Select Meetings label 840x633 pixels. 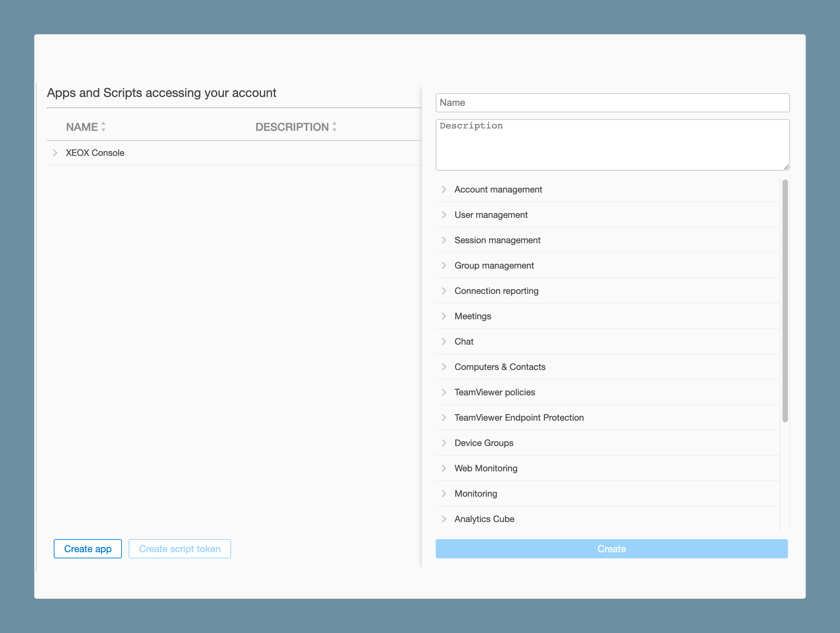473,316
